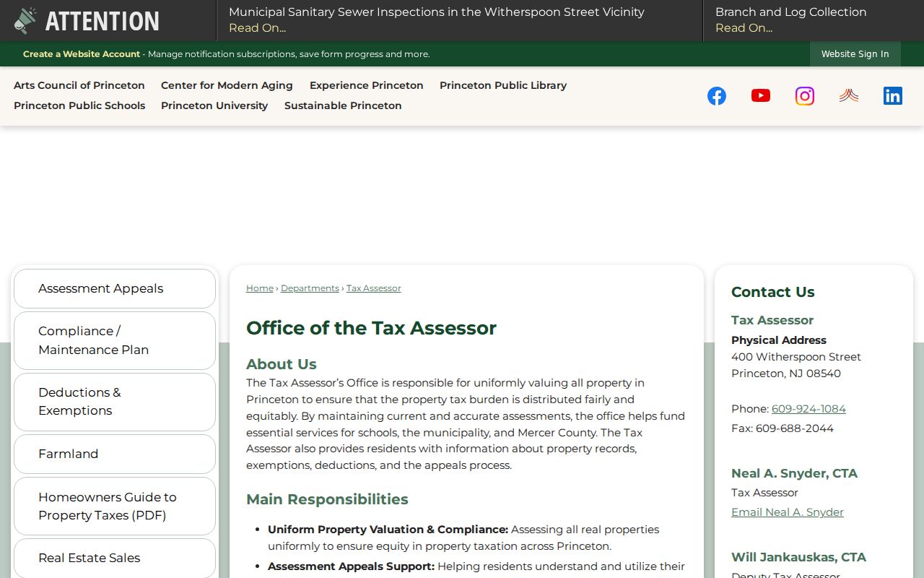Go to Princeton Public Schools link
The height and width of the screenshot is (578, 924).
(79, 105)
